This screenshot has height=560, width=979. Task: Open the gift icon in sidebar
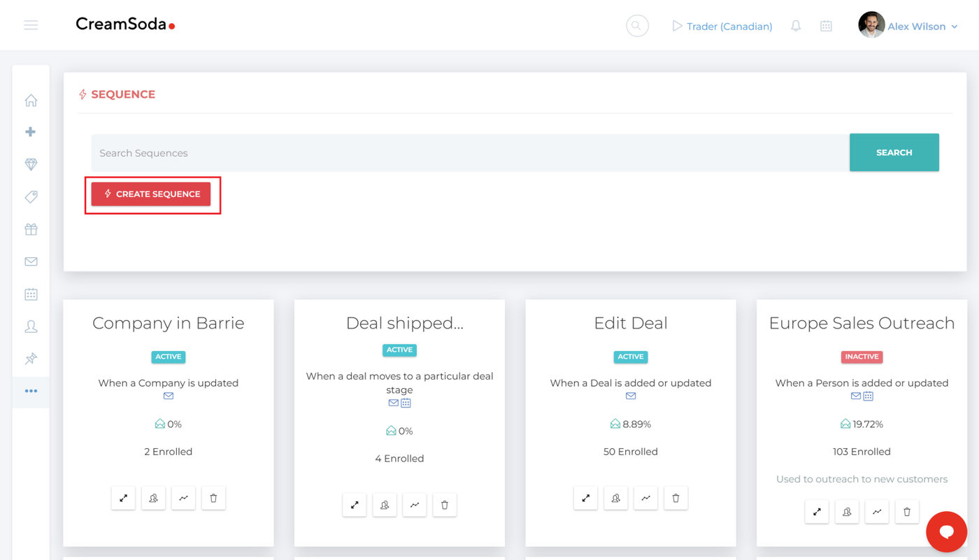31,229
